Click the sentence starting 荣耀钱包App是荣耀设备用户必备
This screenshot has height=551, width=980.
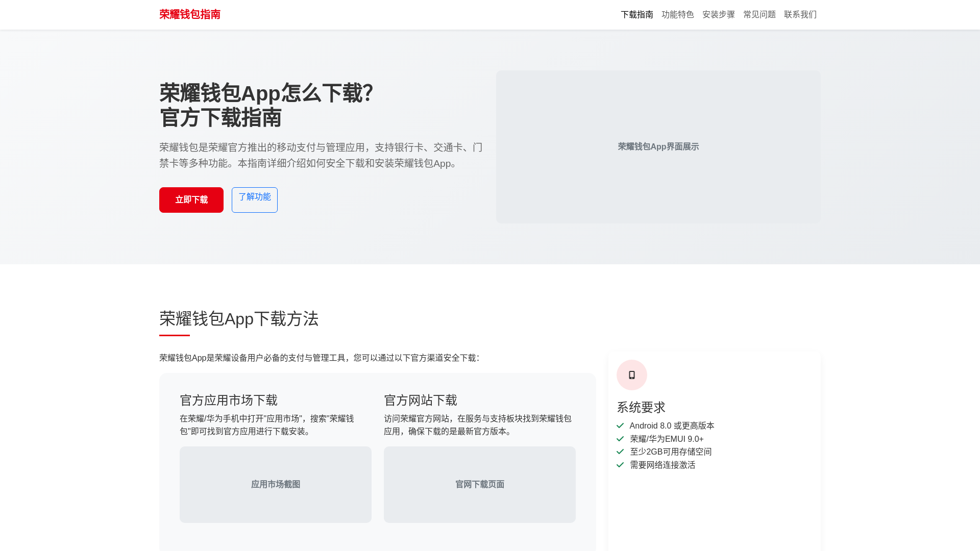[x=320, y=358]
